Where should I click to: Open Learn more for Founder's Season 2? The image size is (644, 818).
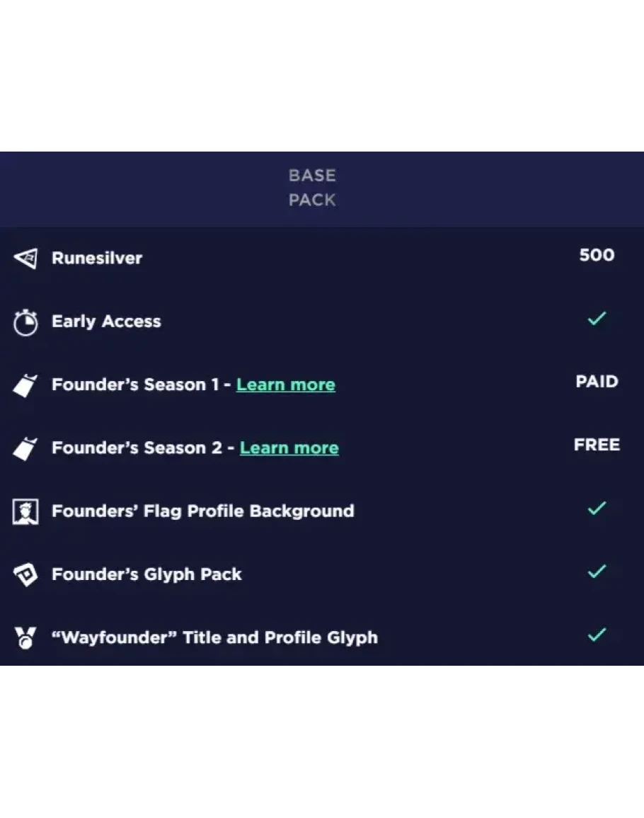tap(289, 448)
